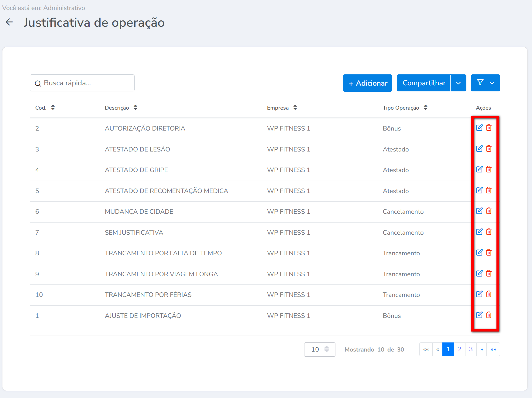Delete the MUDANÇA DE CIDADE justification
Viewport: 532px width, 398px height.
[489, 211]
